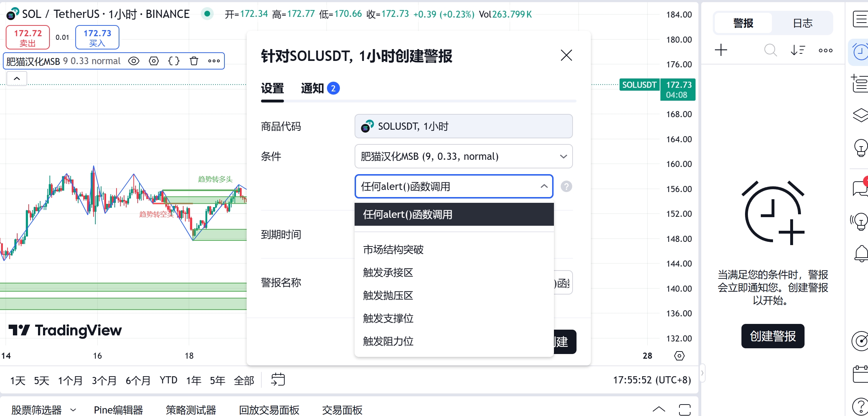Open alert sort options icon

[x=798, y=50]
